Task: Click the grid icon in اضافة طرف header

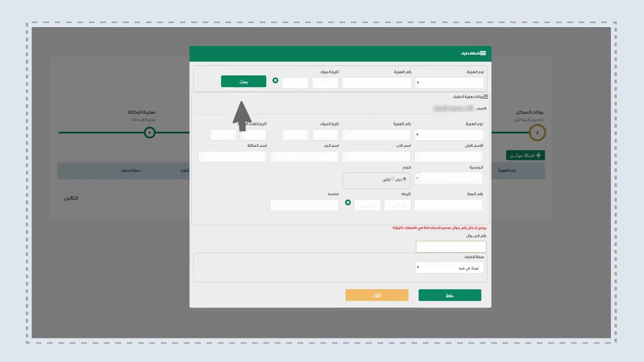Action: 483,53
